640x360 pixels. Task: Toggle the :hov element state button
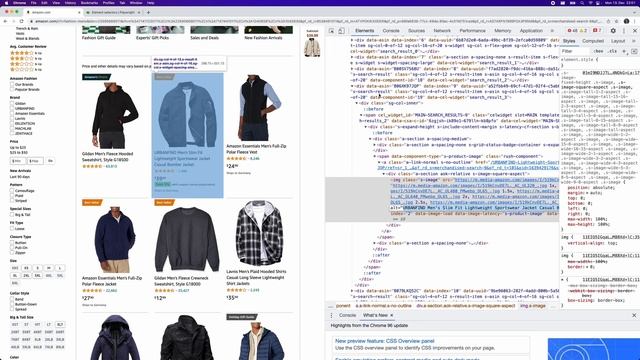pos(599,51)
